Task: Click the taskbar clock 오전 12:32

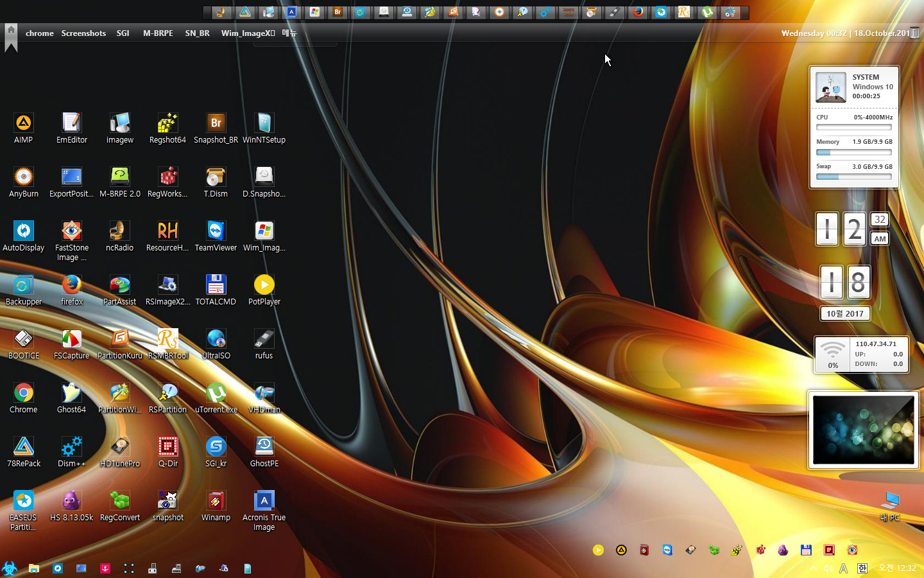Action: click(897, 568)
